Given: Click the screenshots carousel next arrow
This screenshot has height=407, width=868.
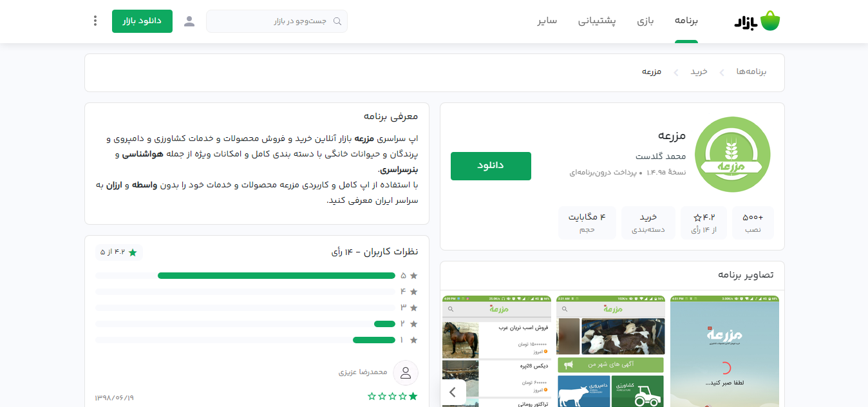Looking at the screenshot, I should click(x=453, y=392).
